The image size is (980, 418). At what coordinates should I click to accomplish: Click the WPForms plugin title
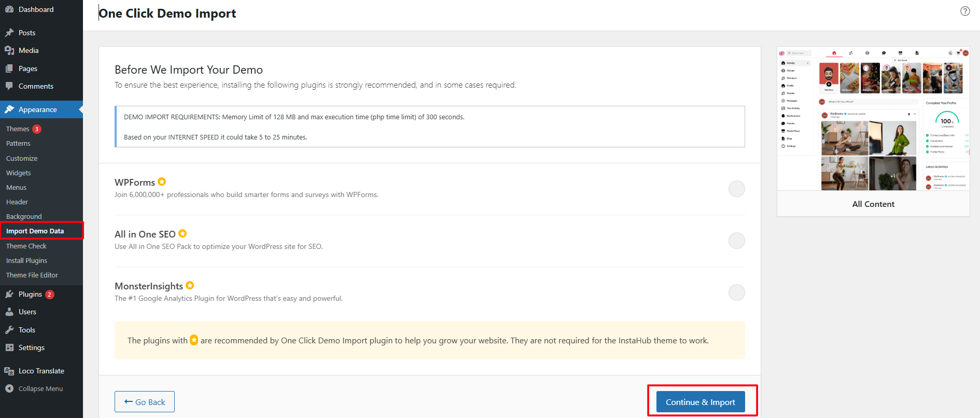coord(135,183)
